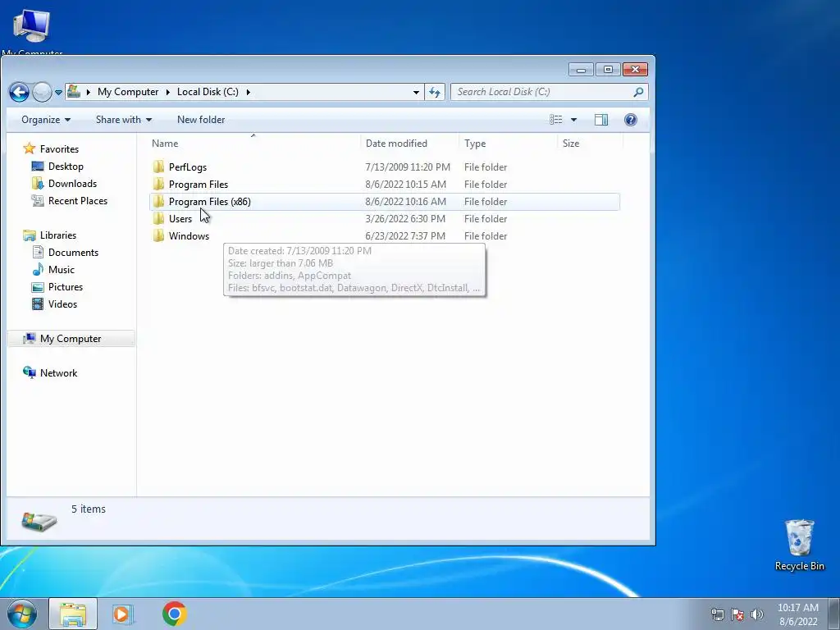Click the network tray icon
Image resolution: width=840 pixels, height=630 pixels.
pos(717,614)
